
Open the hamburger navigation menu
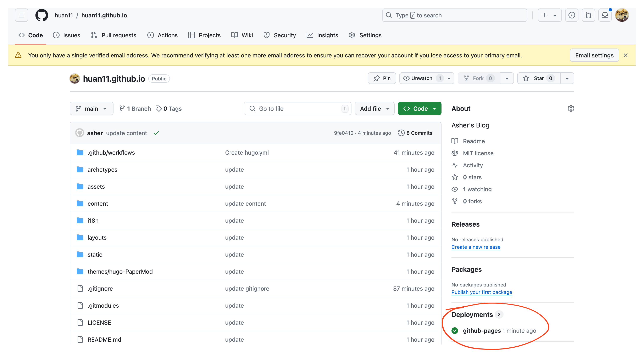tap(22, 15)
